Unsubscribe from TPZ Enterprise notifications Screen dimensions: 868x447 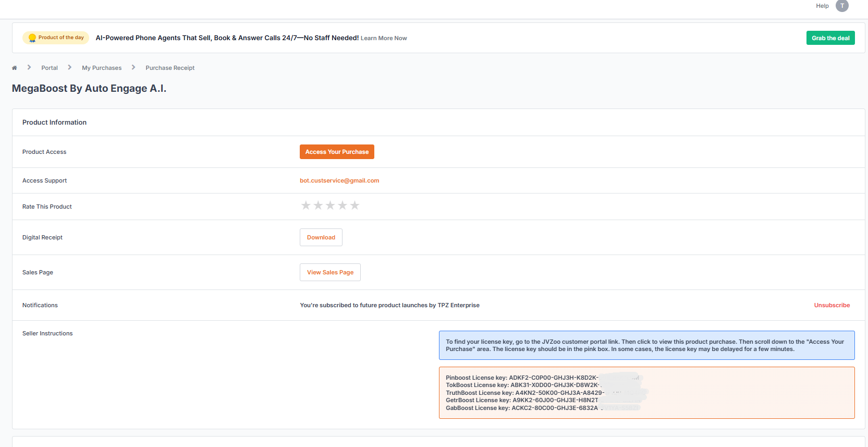pyautogui.click(x=832, y=305)
